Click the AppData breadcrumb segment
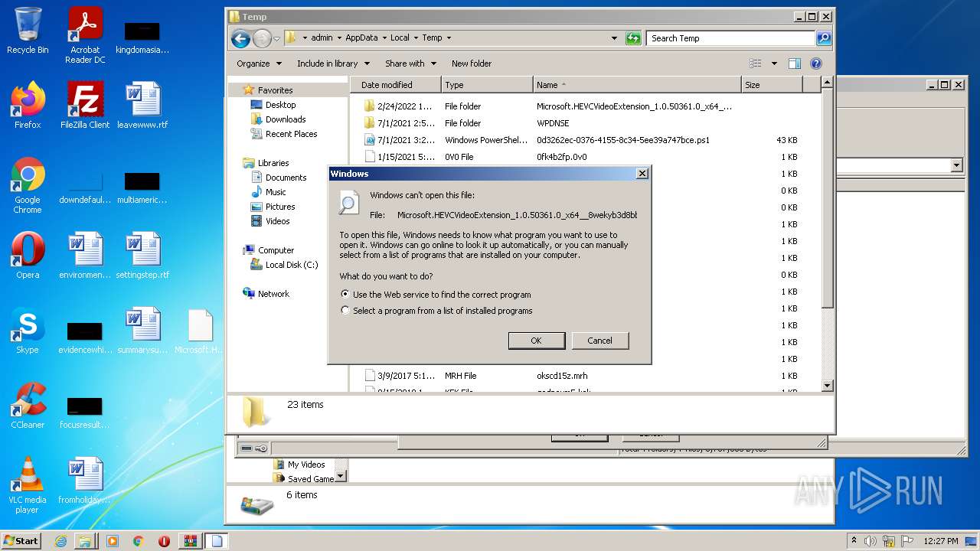The image size is (980, 551). (x=361, y=37)
